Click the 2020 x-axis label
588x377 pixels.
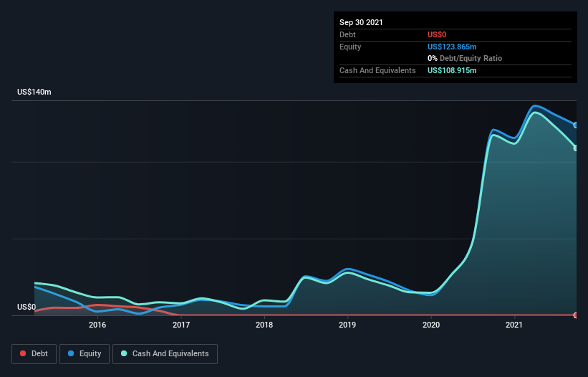point(431,325)
